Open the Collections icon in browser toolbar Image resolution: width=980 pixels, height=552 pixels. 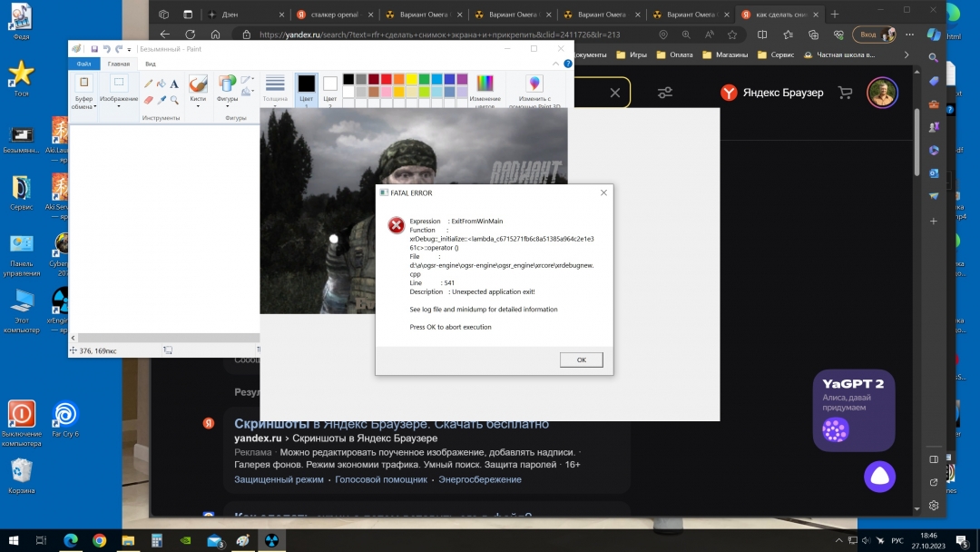[813, 35]
